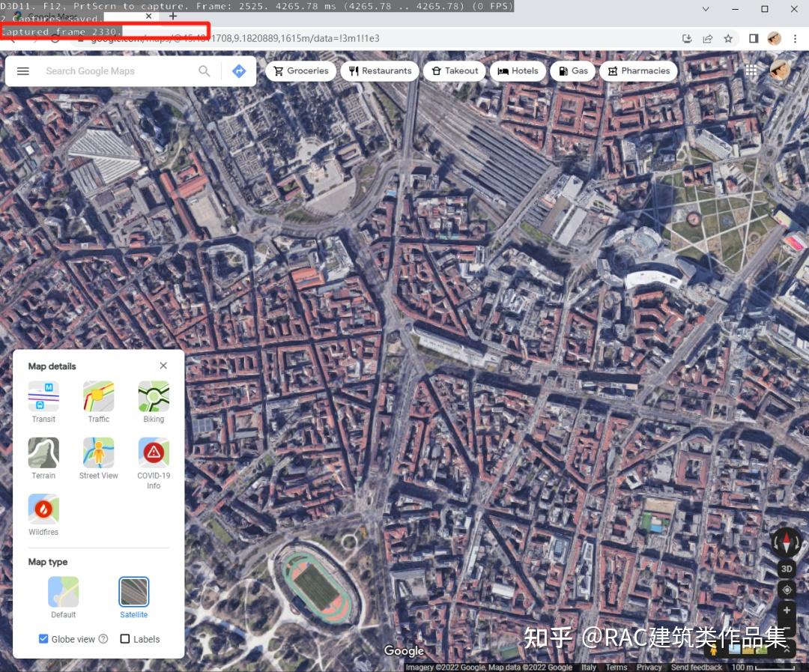
Task: Open Directions with the blue arrow icon
Action: point(239,70)
